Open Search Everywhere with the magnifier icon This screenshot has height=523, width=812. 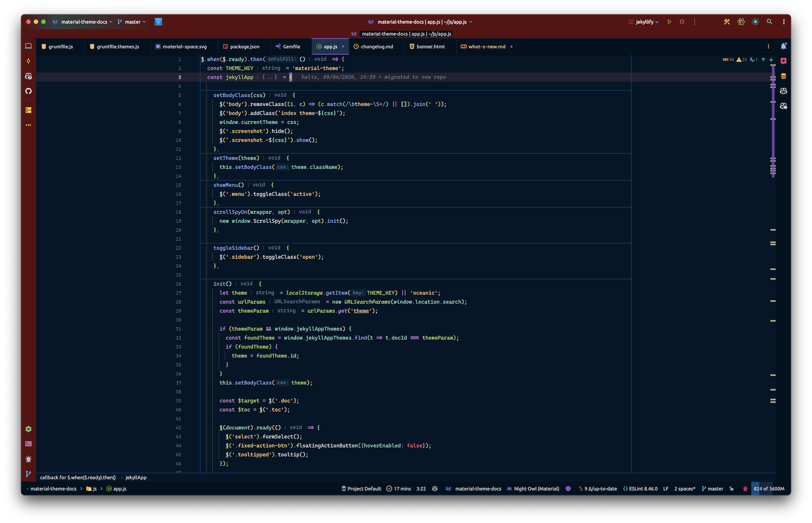point(770,22)
